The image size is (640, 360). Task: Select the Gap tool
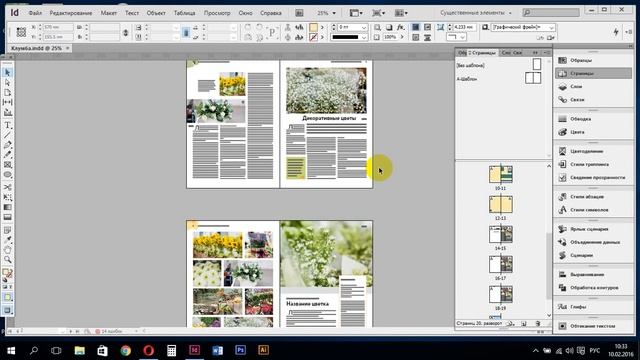(7, 102)
